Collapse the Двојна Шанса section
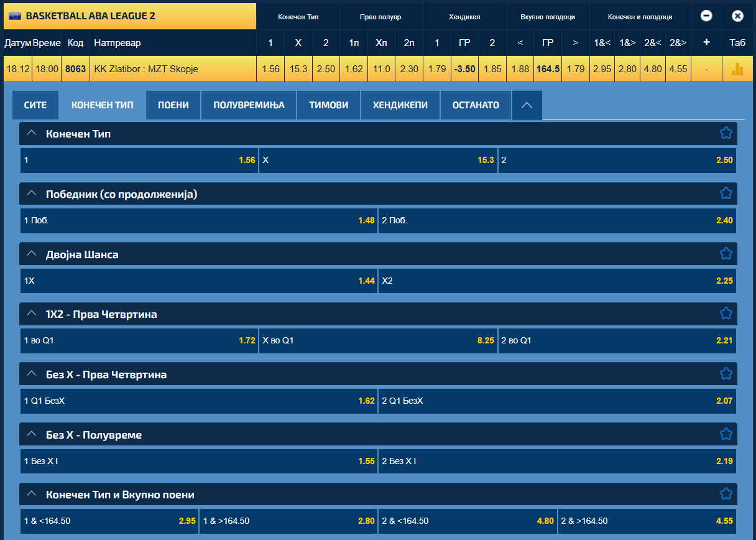 click(32, 254)
